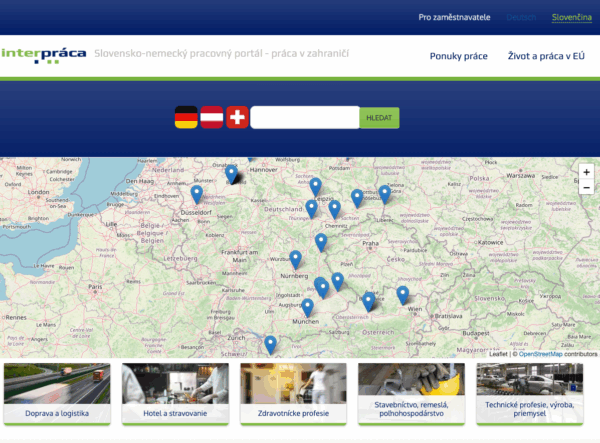Open Pro zaměstnavatele link

click(x=454, y=17)
